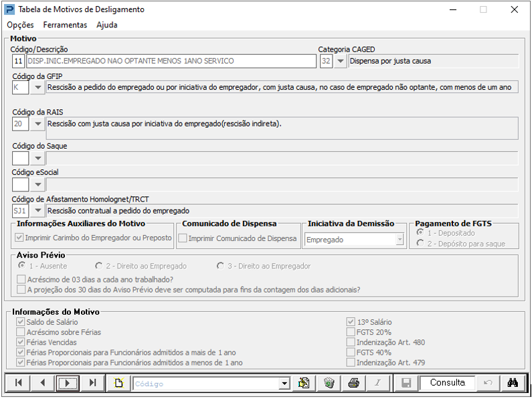Image resolution: width=532 pixels, height=399 pixels.
Task: Open the Código da GFIP dropdown arrow
Action: coord(38,87)
